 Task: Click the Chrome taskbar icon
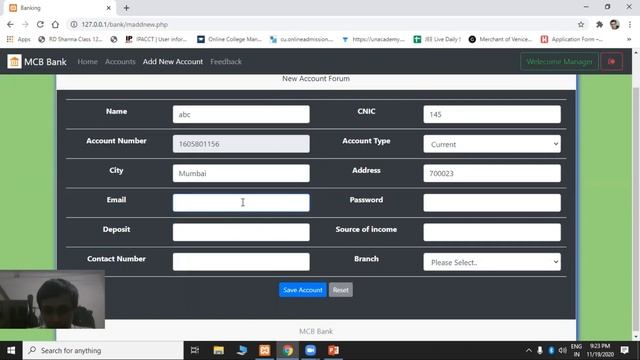pos(288,350)
